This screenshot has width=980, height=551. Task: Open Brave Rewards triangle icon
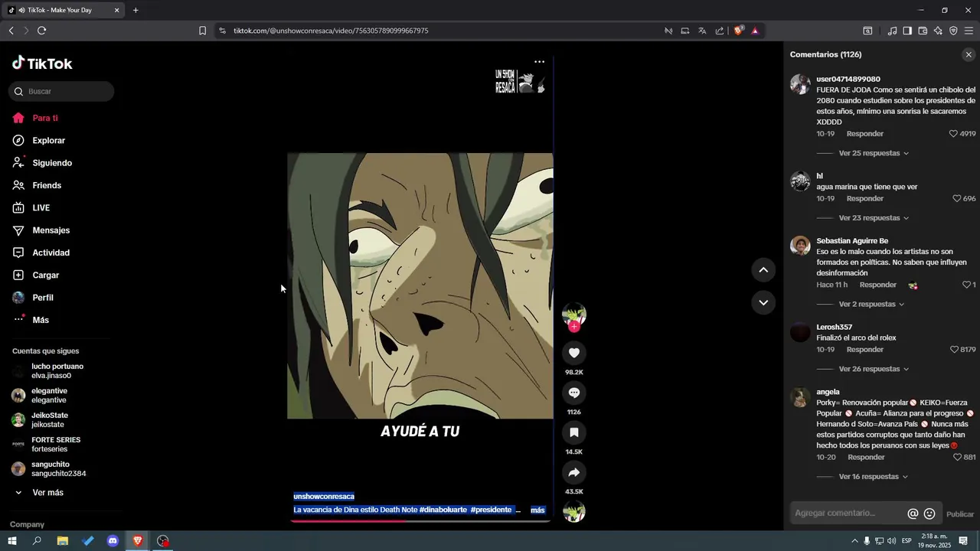754,31
